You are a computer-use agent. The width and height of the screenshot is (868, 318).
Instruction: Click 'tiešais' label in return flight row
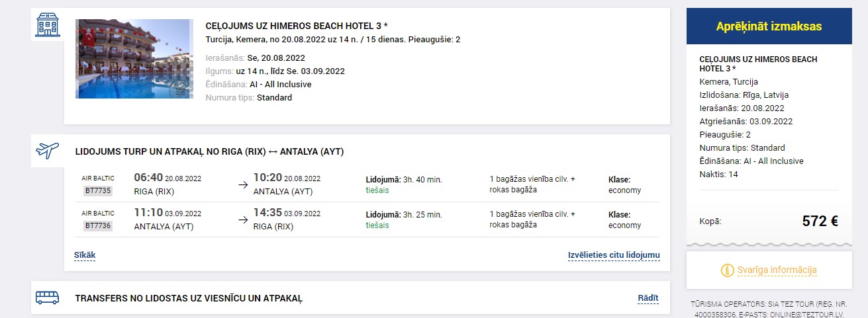coord(377,225)
